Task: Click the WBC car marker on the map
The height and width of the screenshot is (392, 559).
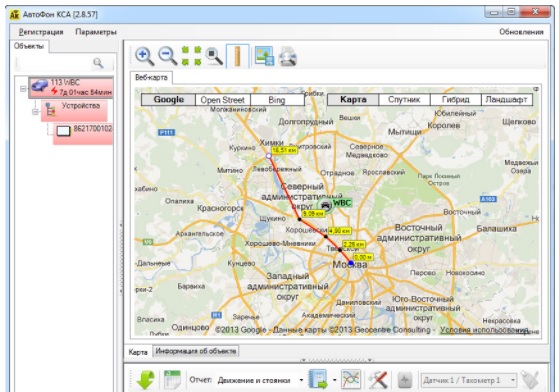Action: (325, 205)
